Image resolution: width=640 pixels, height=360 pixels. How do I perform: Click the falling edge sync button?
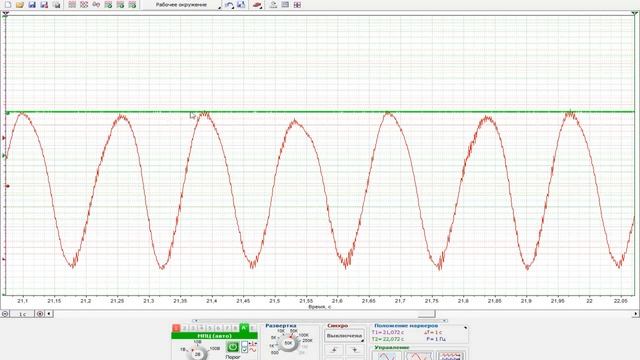pyautogui.click(x=354, y=350)
